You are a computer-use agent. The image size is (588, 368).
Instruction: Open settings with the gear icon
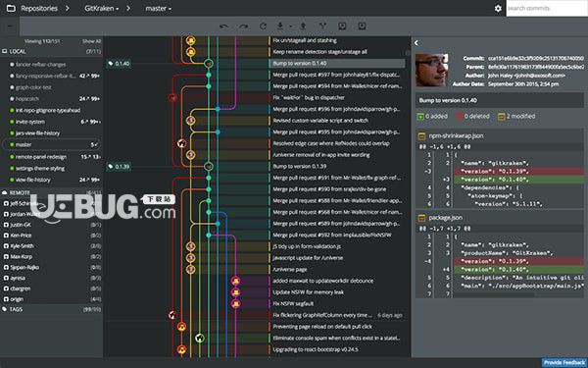click(x=498, y=8)
